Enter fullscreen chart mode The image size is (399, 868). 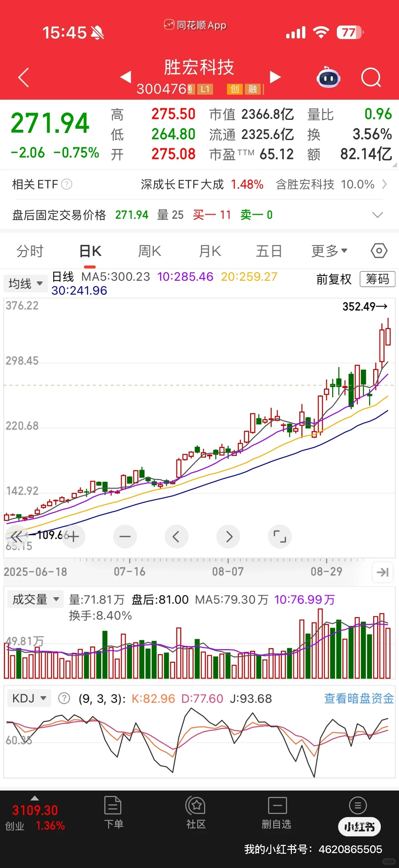click(x=280, y=536)
